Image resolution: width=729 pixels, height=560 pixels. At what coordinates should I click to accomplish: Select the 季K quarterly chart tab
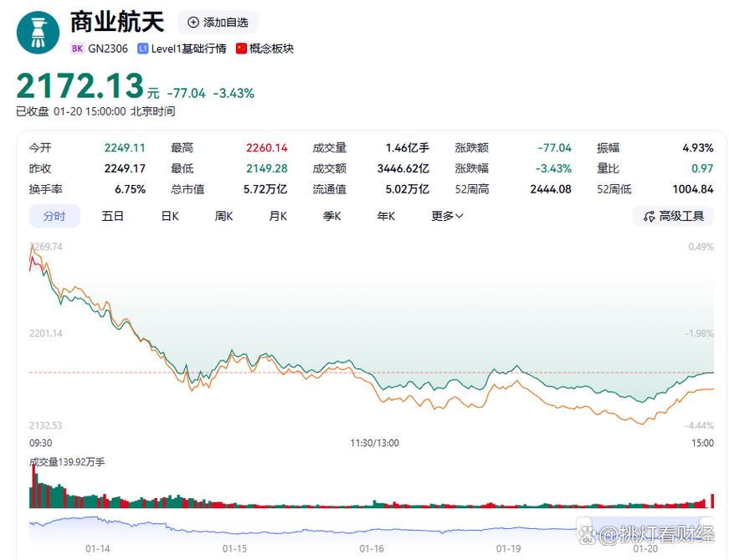(331, 216)
